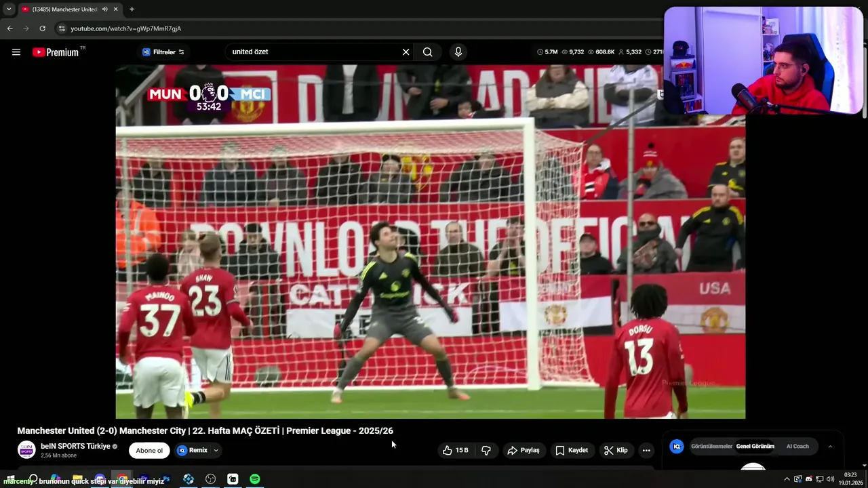Open volume control in system tray
This screenshot has width=868, height=488.
coord(830,479)
